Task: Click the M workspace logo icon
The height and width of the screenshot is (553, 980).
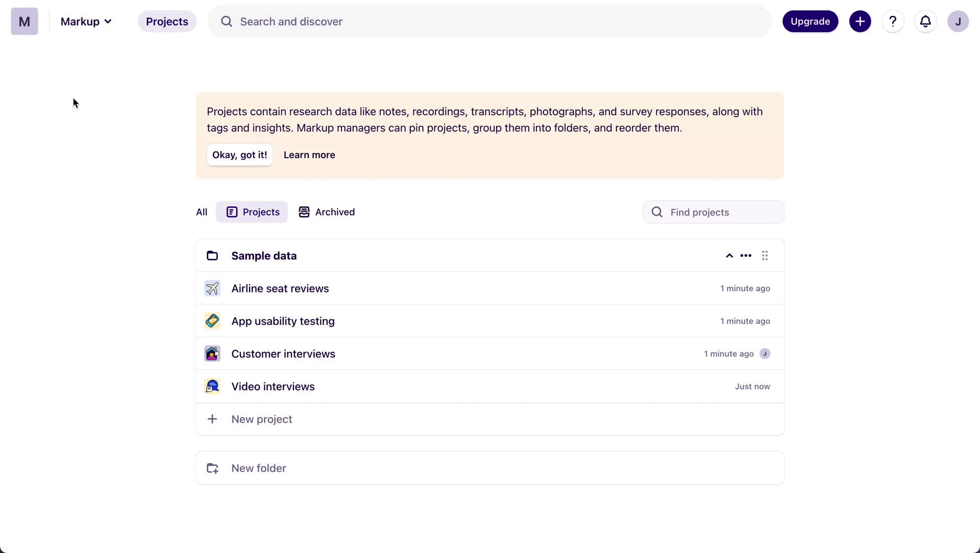Action: pos(24,21)
